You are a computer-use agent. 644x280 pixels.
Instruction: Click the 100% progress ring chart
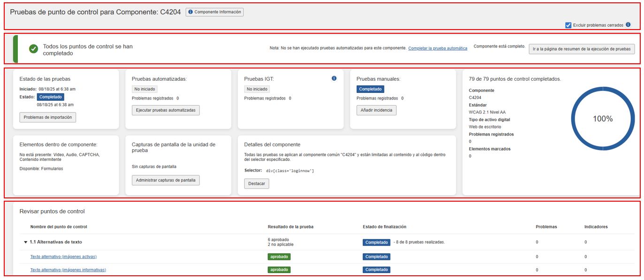(x=603, y=119)
